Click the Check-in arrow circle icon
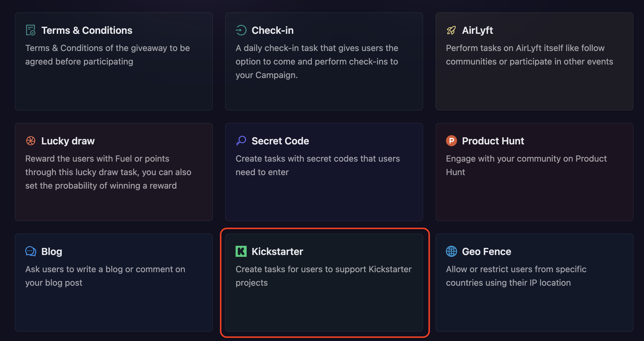Image resolution: width=644 pixels, height=341 pixels. click(241, 30)
